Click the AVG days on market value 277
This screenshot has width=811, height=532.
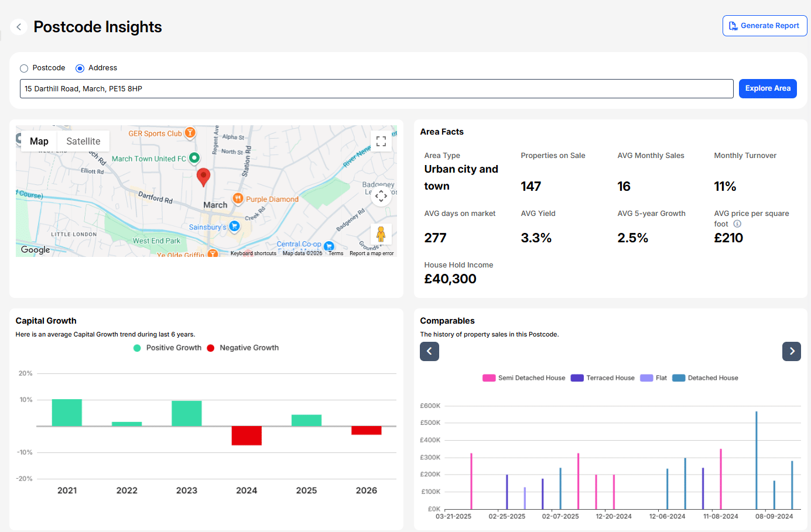pos(436,238)
